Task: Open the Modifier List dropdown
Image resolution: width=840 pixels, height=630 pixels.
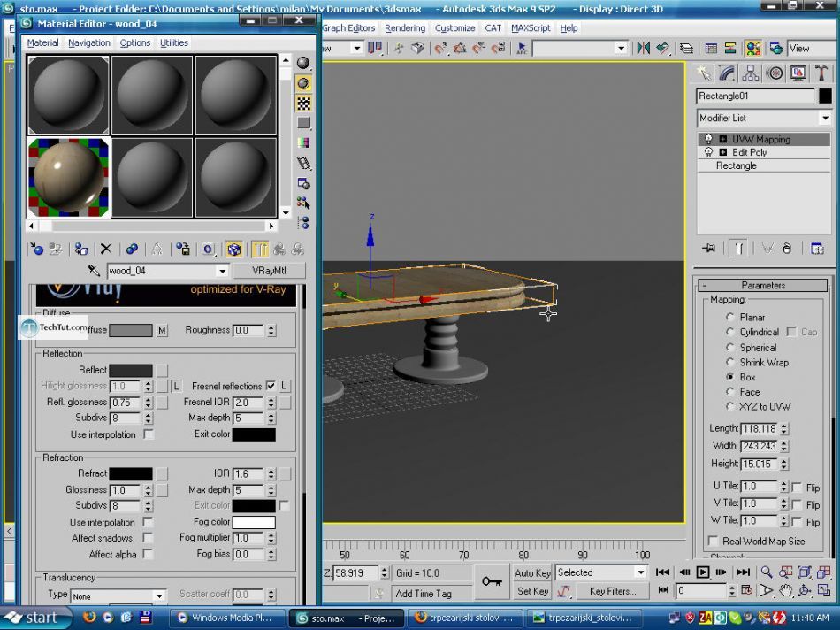Action: [x=825, y=118]
